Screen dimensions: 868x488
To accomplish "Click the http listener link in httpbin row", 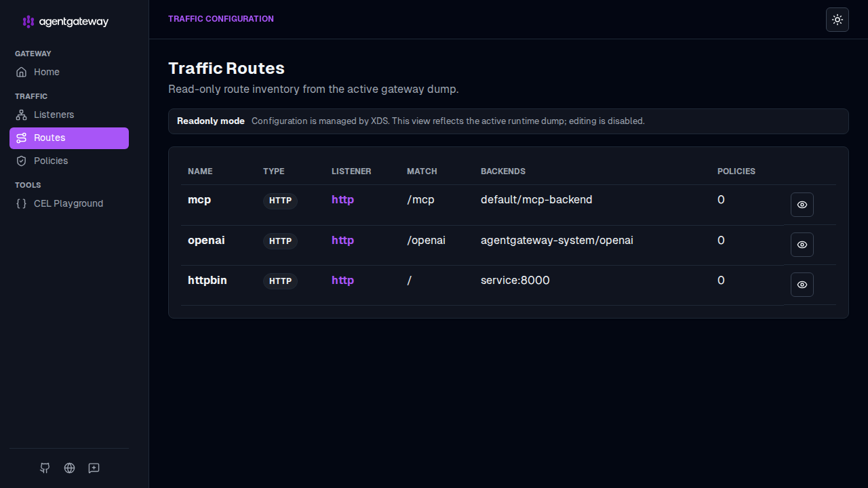I will click(x=342, y=280).
